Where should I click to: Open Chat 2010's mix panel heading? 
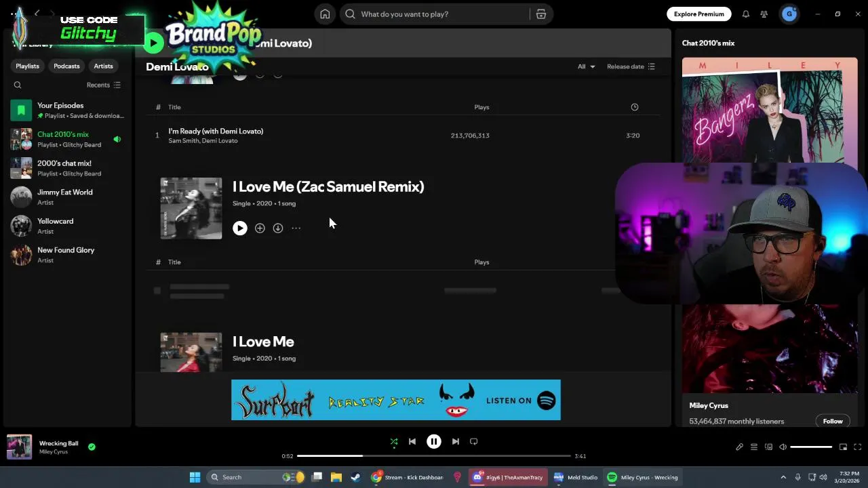click(x=708, y=43)
